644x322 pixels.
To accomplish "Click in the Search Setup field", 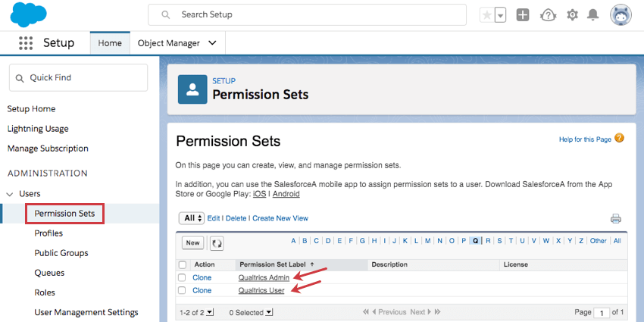I will tap(307, 15).
